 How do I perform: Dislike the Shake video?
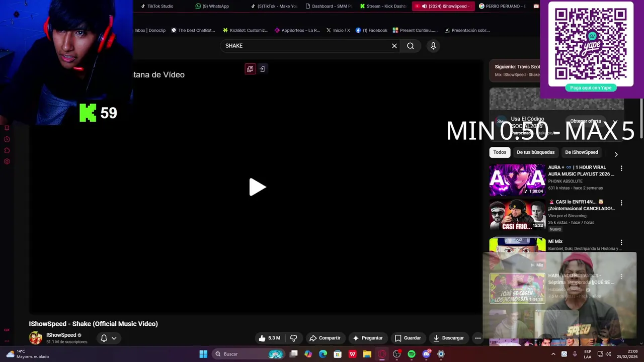click(294, 338)
